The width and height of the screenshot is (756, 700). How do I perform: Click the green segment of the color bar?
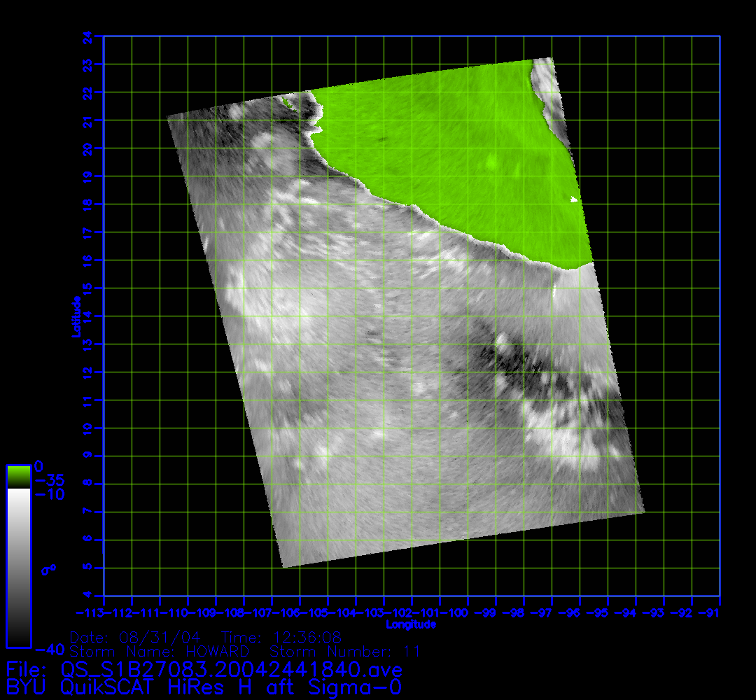pos(18,477)
